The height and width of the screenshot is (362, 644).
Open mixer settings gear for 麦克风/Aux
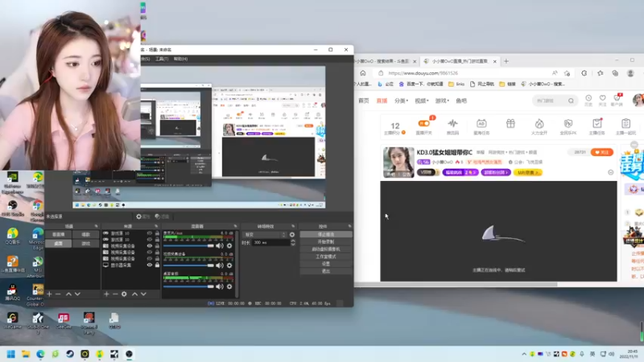(x=229, y=246)
